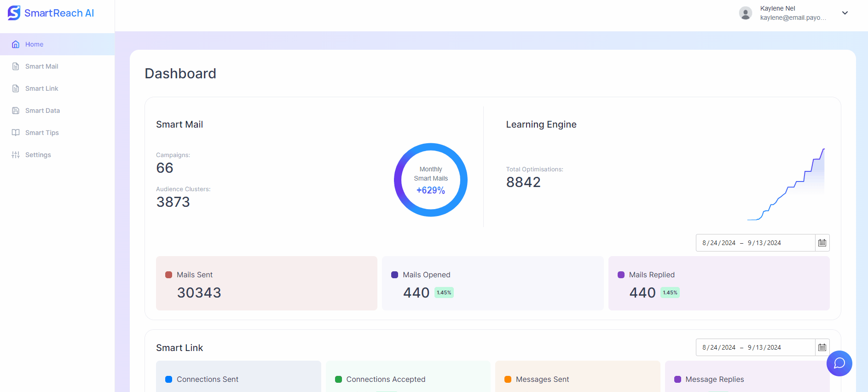Image resolution: width=868 pixels, height=392 pixels.
Task: Open calendar picker for Smart Mail dates
Action: click(822, 243)
